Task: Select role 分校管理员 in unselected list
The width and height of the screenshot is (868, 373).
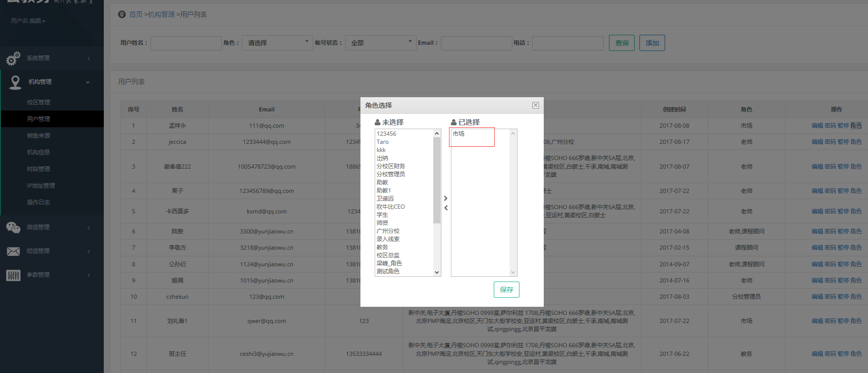Action: tap(404, 174)
